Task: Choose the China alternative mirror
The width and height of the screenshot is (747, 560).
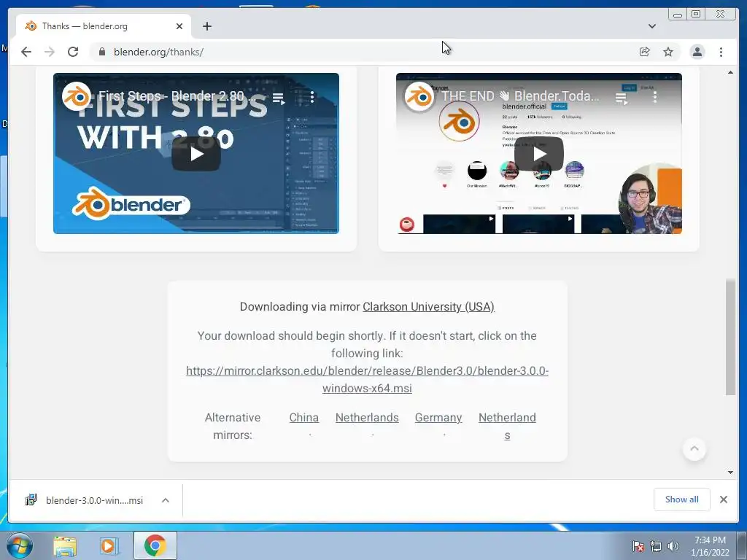Action: point(304,418)
